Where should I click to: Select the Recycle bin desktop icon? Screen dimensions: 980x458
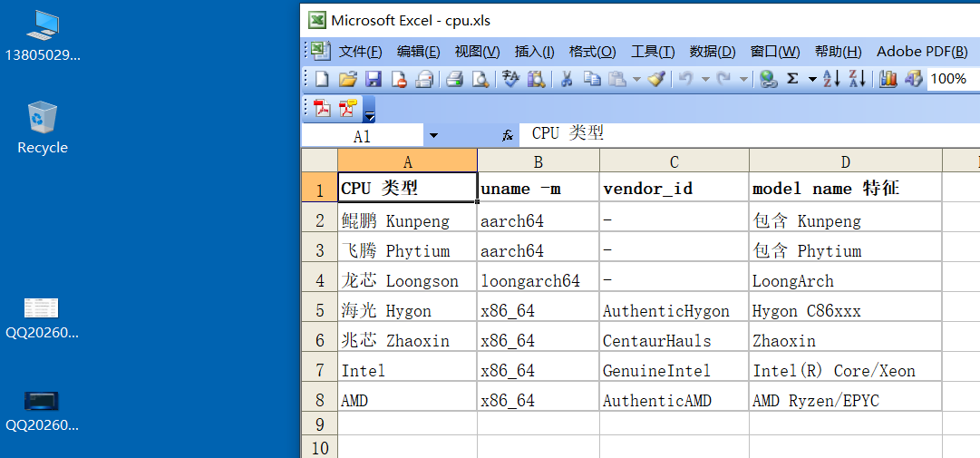(43, 128)
